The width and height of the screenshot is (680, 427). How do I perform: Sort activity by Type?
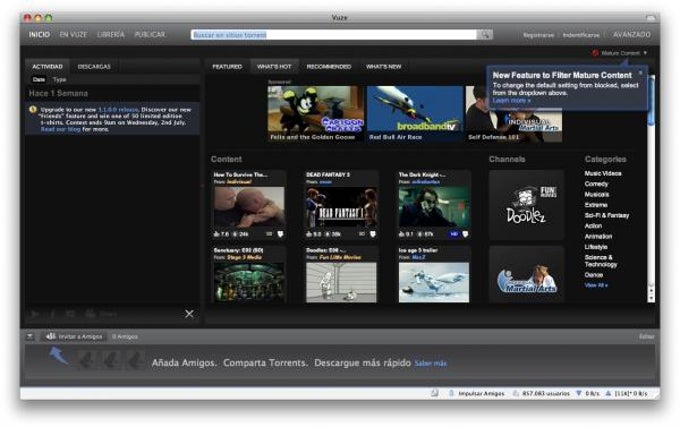[x=59, y=80]
